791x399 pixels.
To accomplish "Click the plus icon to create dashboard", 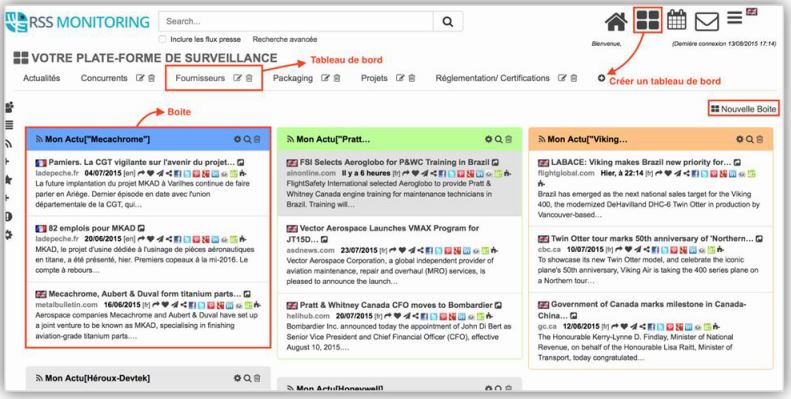I will (x=601, y=78).
